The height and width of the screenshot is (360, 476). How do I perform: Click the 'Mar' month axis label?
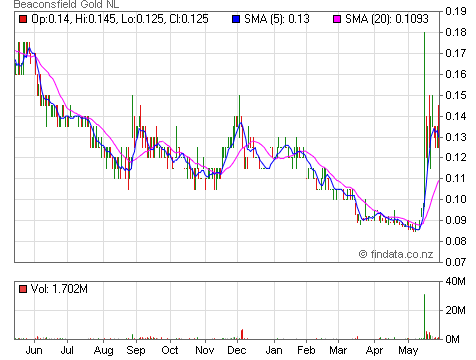(338, 350)
